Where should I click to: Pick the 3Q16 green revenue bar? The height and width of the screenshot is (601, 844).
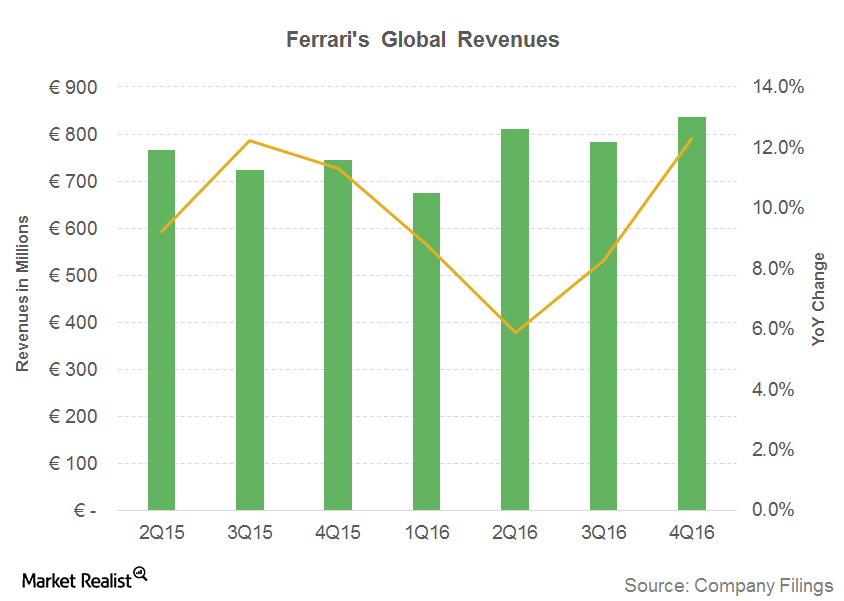pos(603,326)
